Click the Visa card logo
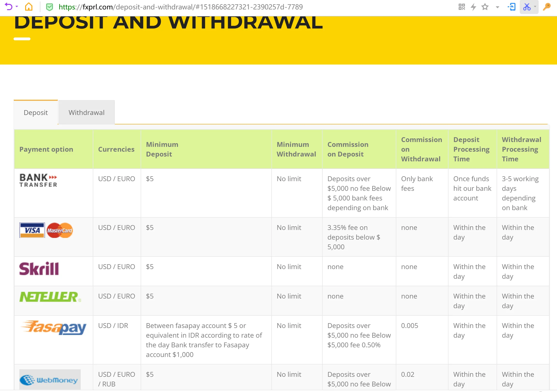 click(32, 230)
